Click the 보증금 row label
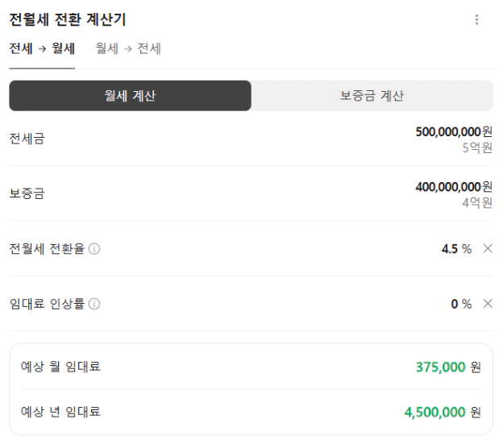 click(27, 193)
